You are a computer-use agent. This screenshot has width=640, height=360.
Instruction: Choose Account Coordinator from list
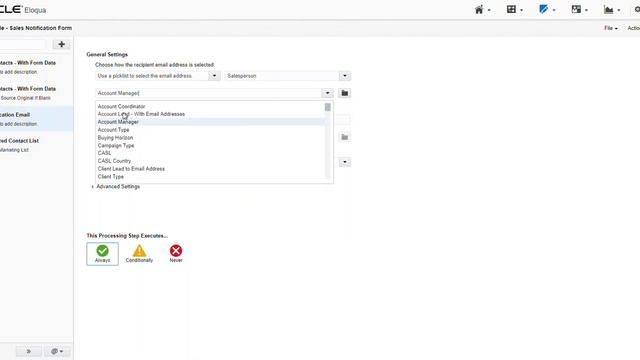pos(211,106)
